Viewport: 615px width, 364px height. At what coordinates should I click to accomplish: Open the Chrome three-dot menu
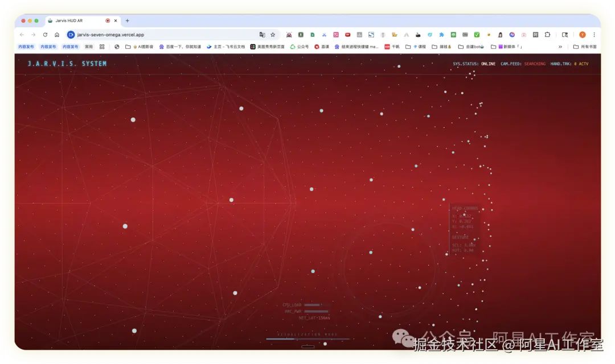tap(594, 35)
